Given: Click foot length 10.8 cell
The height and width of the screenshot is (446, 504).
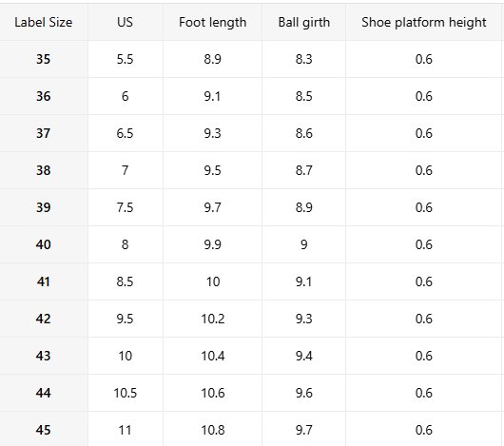Looking at the screenshot, I should [212, 430].
